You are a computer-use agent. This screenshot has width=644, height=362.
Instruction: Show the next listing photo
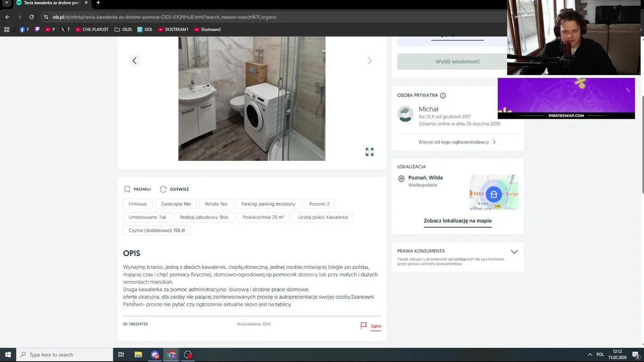[x=369, y=61]
